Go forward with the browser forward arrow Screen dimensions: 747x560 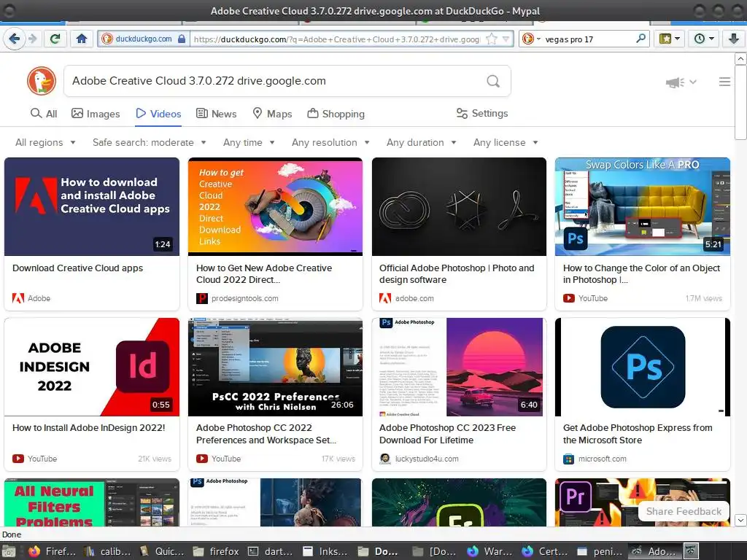tap(32, 39)
